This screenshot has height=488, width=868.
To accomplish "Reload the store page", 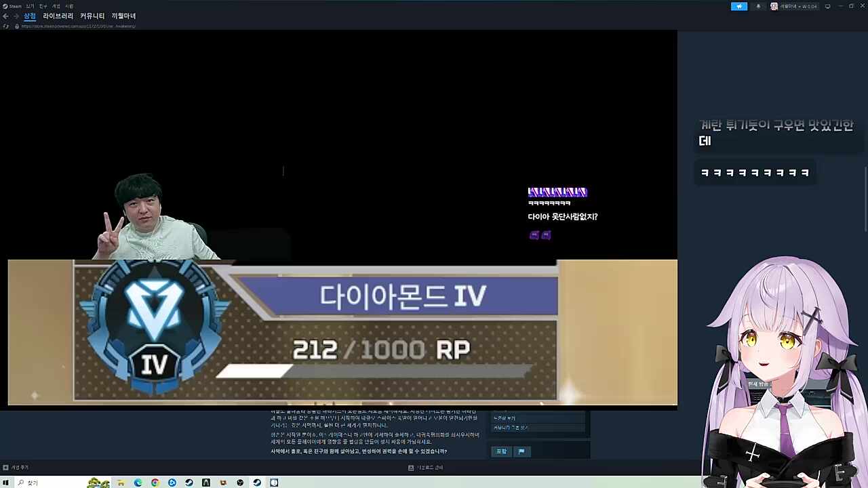I will pyautogui.click(x=6, y=26).
